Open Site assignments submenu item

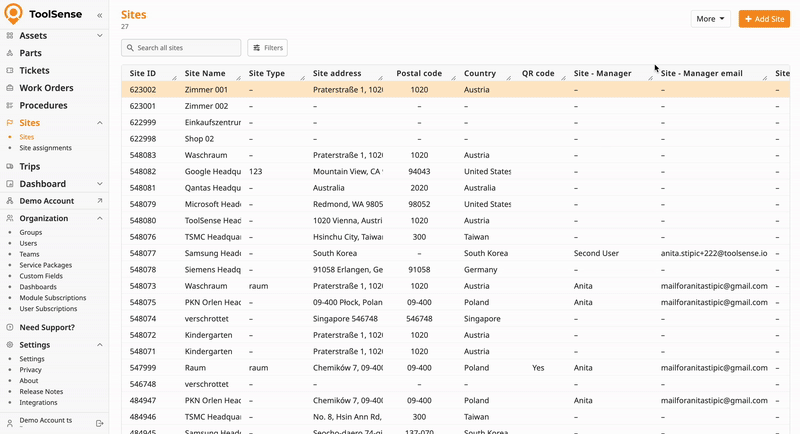tap(45, 148)
